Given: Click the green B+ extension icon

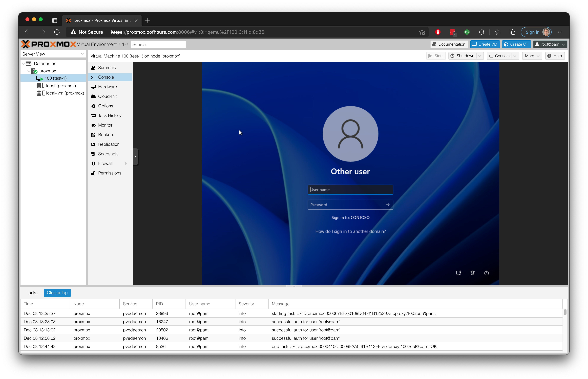Looking at the screenshot, I should 467,32.
